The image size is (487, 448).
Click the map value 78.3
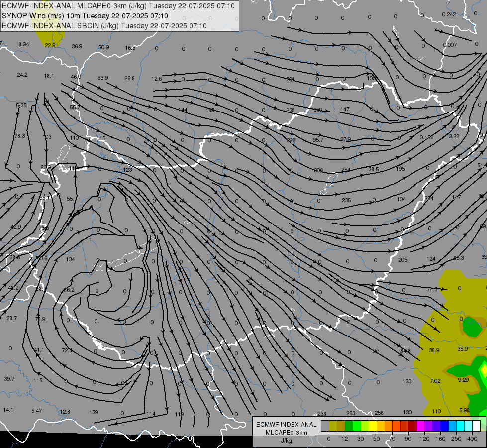tap(20, 136)
